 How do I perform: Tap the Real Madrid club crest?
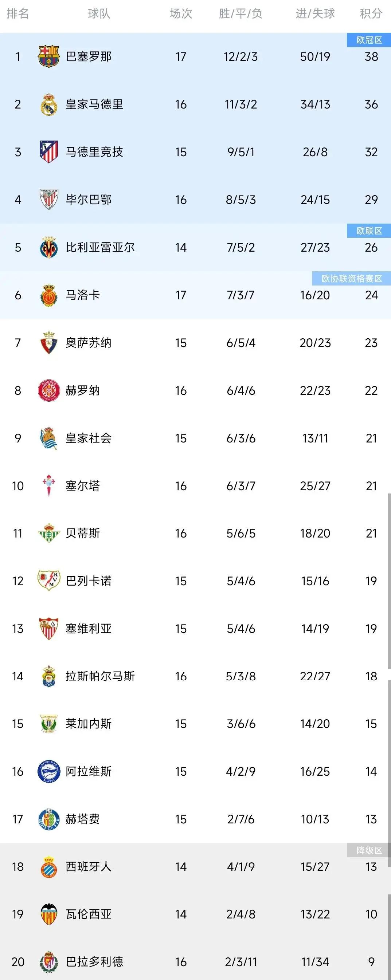click(x=49, y=104)
